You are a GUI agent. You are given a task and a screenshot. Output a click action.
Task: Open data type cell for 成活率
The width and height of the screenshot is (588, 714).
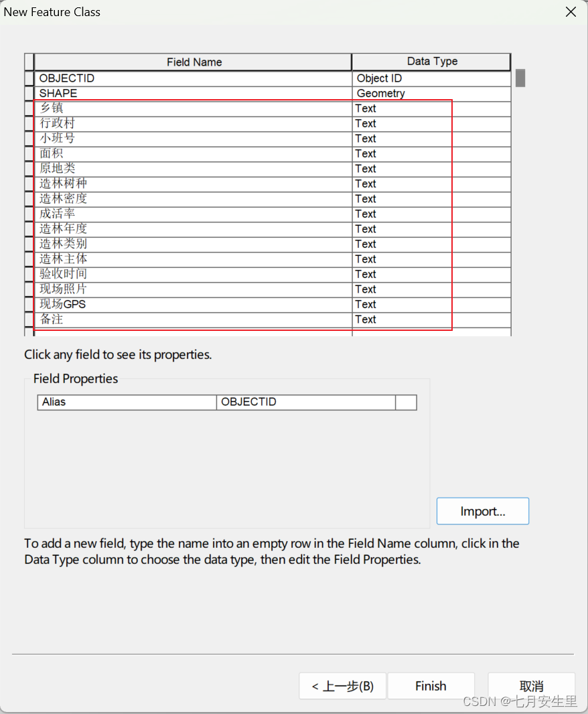pyautogui.click(x=431, y=214)
